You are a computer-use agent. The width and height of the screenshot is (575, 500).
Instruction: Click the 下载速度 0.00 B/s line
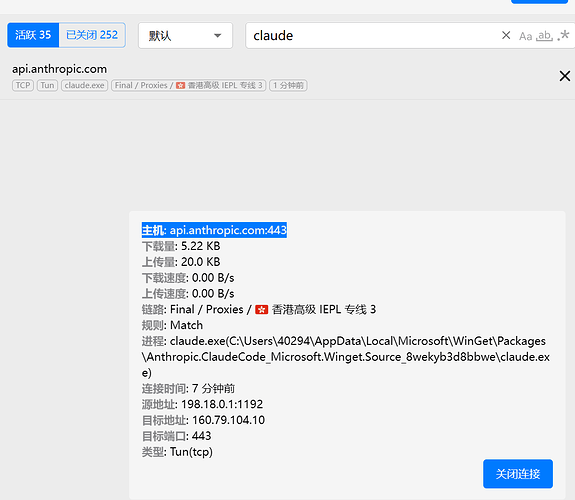coord(188,278)
